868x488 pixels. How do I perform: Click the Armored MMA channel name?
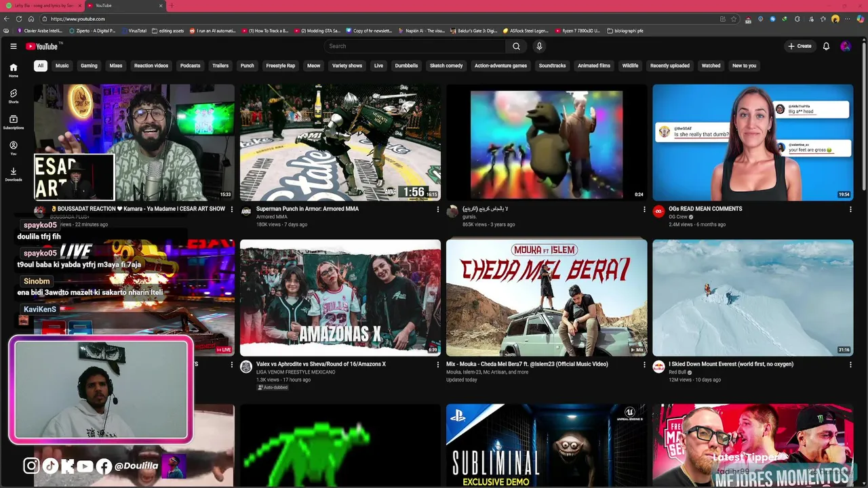tap(272, 217)
